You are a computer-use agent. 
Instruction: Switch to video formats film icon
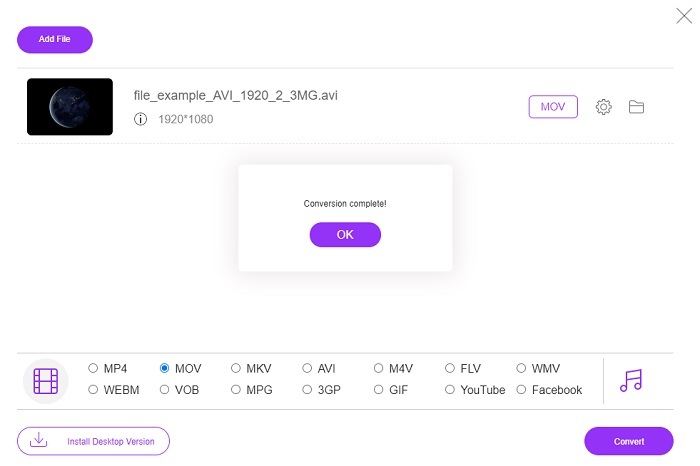tap(46, 381)
